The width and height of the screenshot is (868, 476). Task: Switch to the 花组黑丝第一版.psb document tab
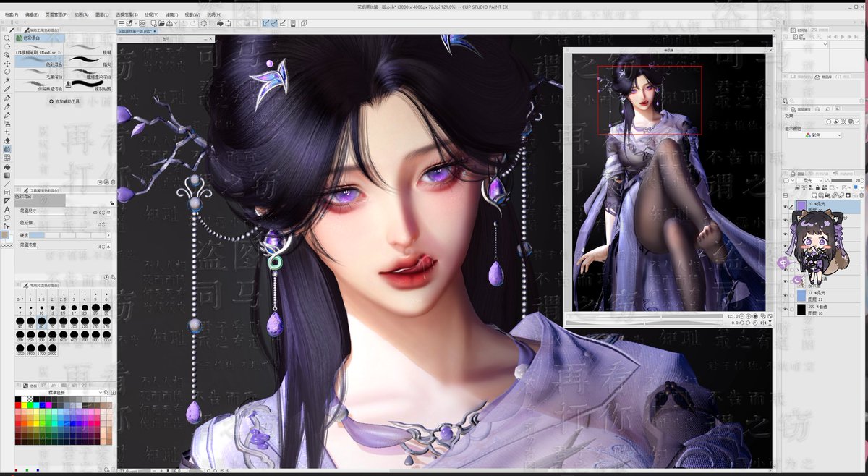(x=137, y=31)
